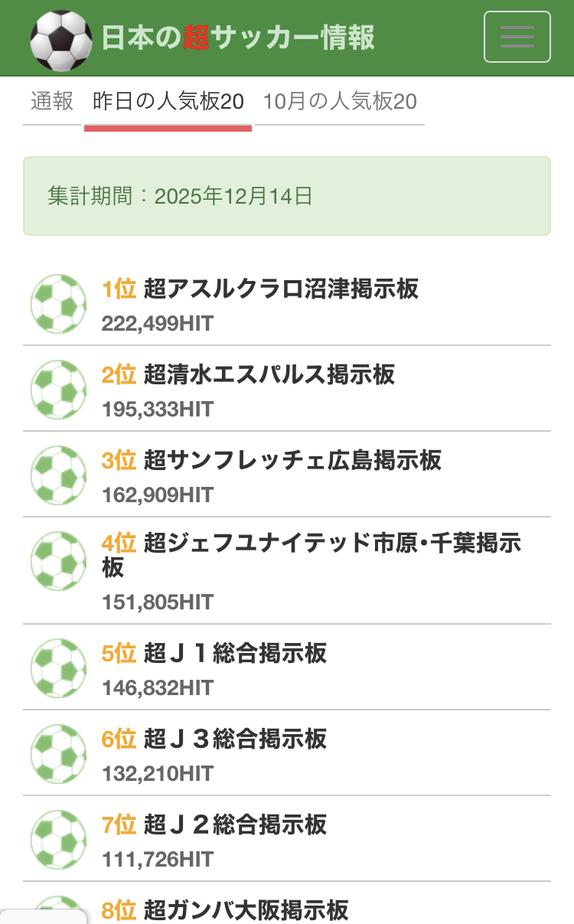Click the ball icon beside 超サンフレッチェ広島掲示板
The height and width of the screenshot is (924, 574).
click(58, 475)
